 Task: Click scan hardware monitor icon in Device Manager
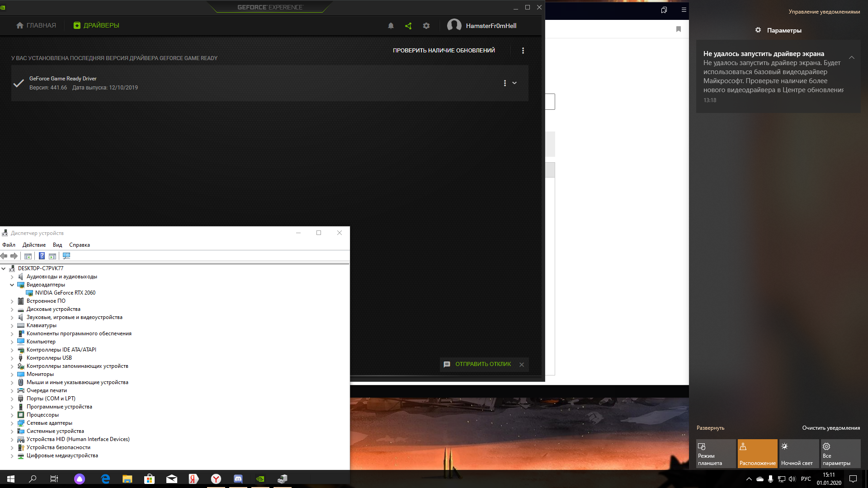click(66, 256)
